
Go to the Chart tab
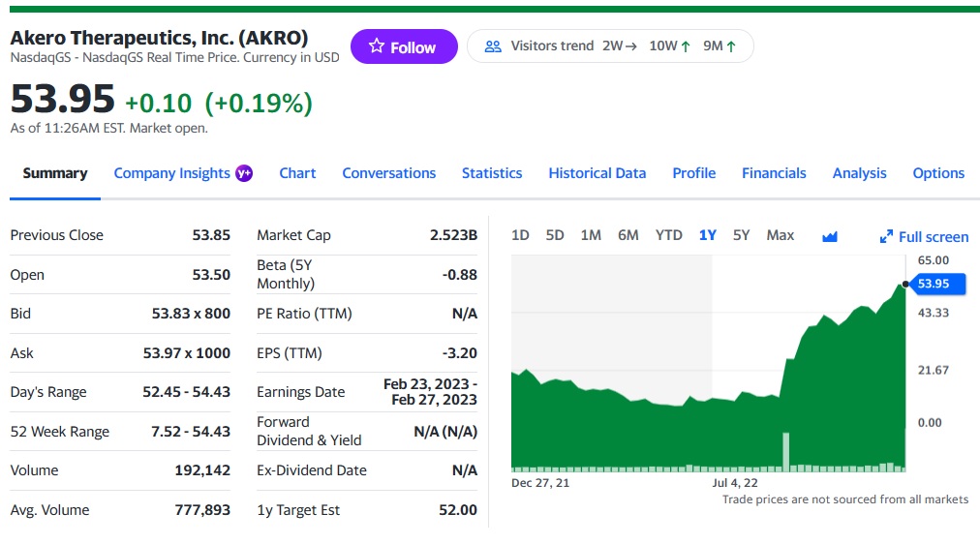pyautogui.click(x=297, y=173)
